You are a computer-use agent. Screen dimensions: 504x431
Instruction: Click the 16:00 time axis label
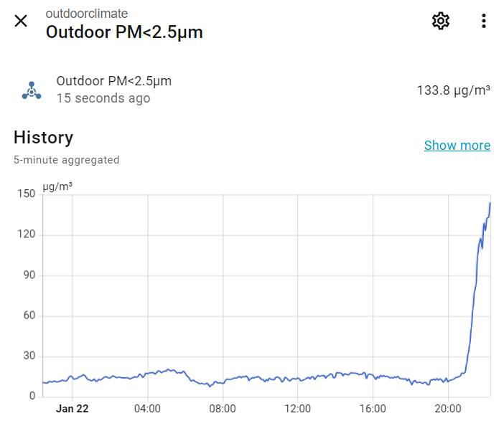[373, 409]
